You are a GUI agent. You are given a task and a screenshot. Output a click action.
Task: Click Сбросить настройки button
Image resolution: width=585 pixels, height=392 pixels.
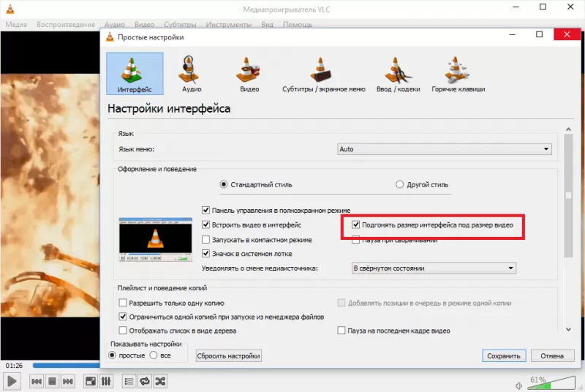228,356
